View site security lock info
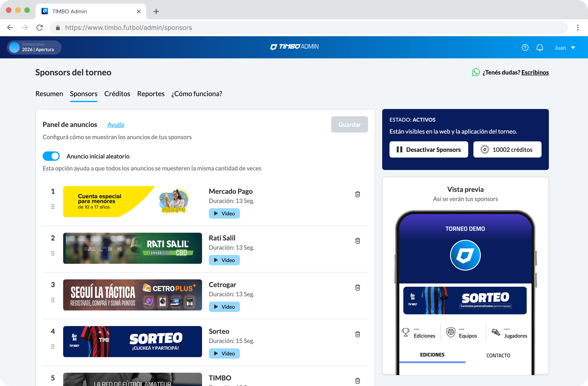The height and width of the screenshot is (386, 588). [58, 28]
